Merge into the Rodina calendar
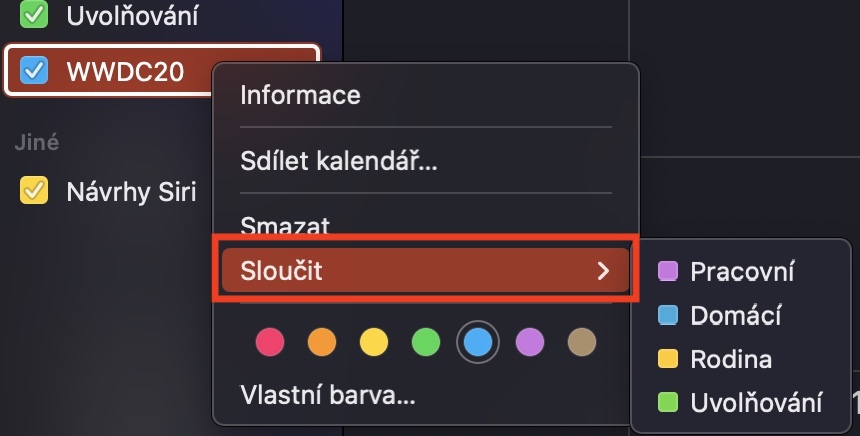 [731, 359]
